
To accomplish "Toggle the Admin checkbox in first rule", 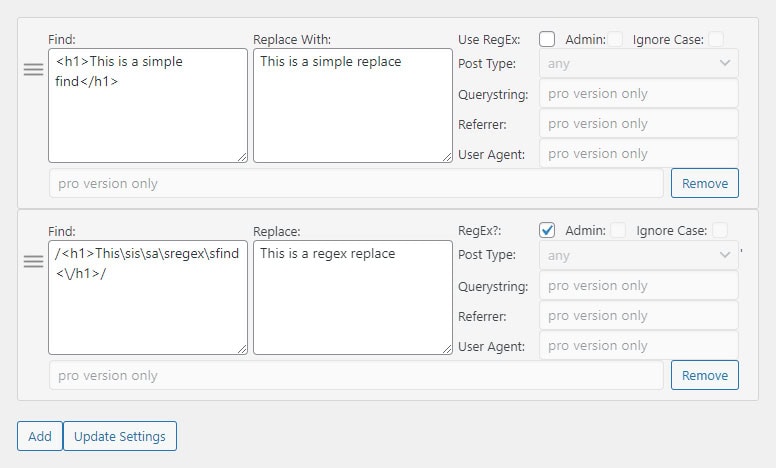I will tap(615, 39).
